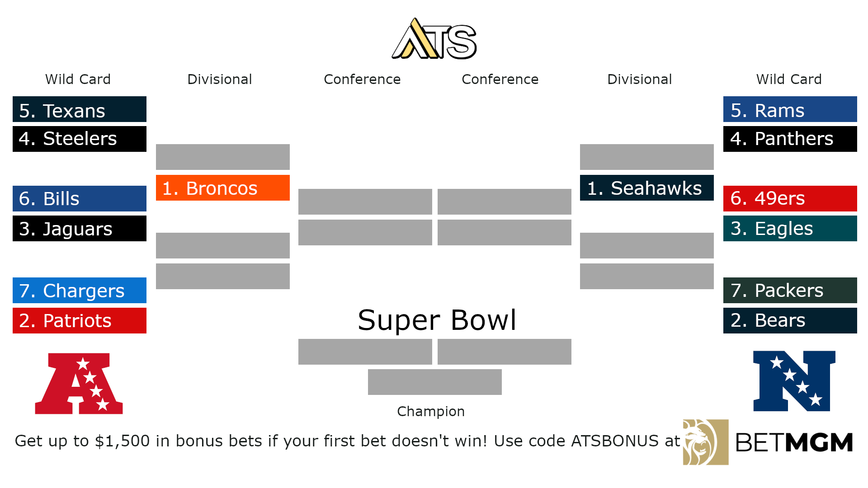
Task: Click the empty Champion slot
Action: (434, 382)
